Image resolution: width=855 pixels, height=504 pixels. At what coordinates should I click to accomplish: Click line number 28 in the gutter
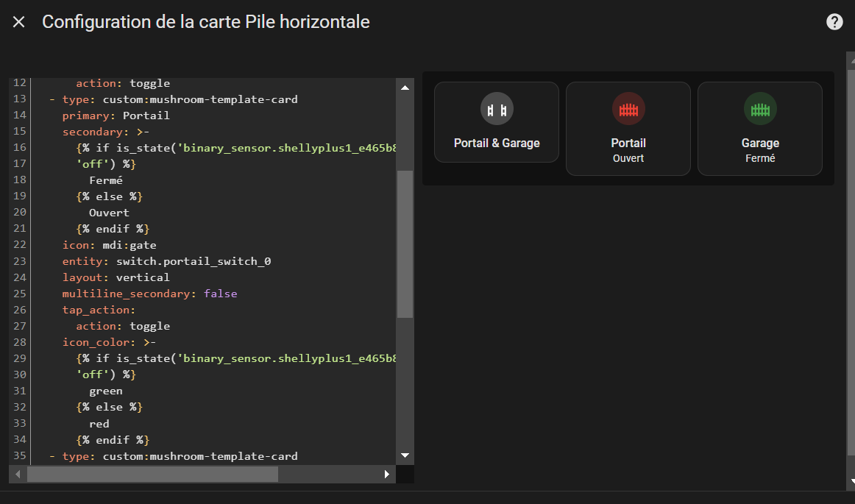pos(20,342)
